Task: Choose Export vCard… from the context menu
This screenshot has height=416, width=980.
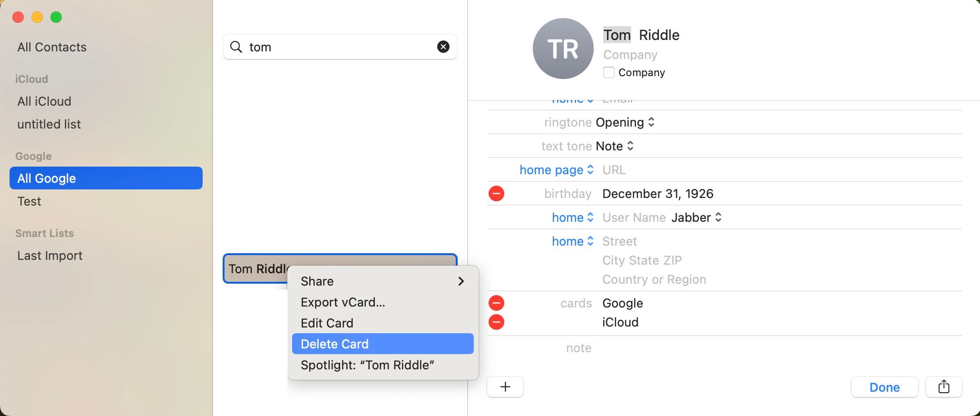Action: tap(343, 302)
